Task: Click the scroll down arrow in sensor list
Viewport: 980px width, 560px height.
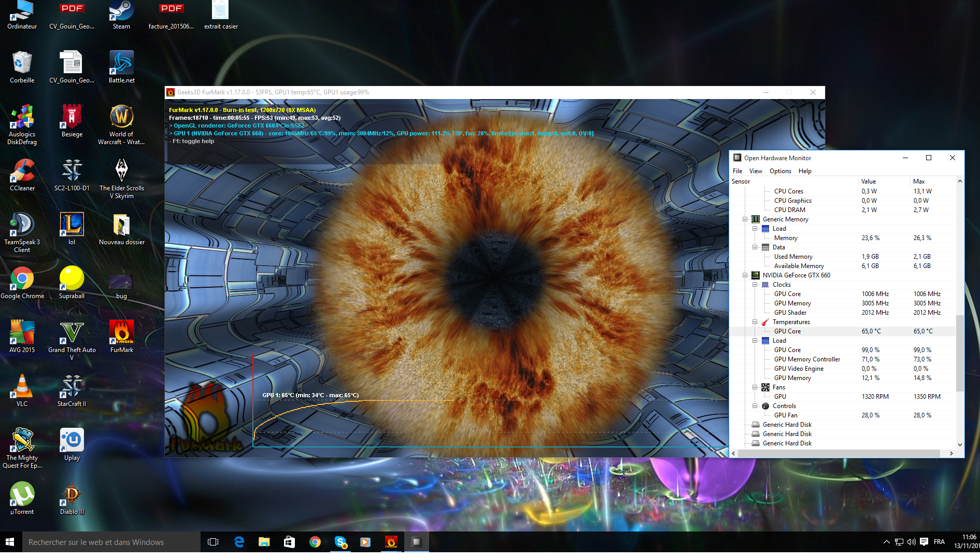Action: (x=960, y=445)
